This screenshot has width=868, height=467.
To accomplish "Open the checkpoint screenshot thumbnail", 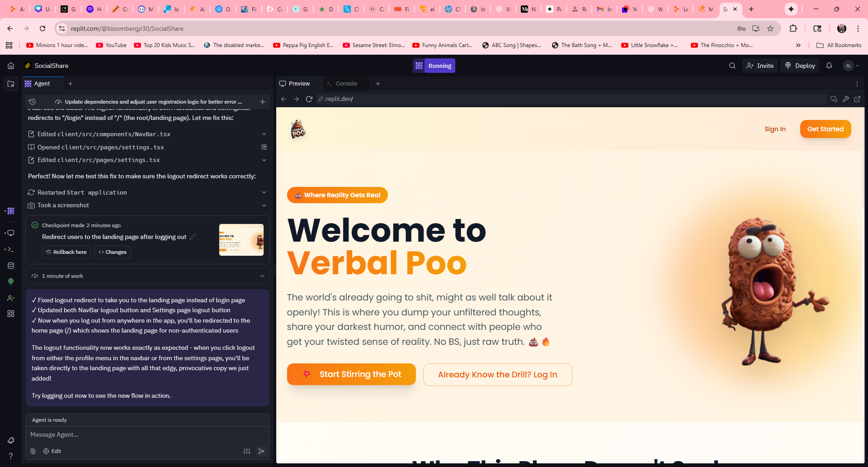I will click(241, 240).
